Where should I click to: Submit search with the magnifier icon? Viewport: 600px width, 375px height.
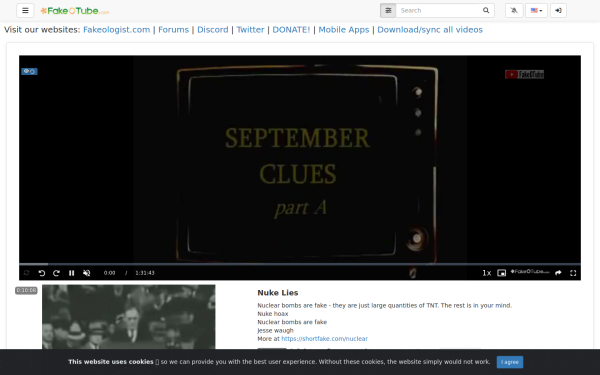click(486, 10)
